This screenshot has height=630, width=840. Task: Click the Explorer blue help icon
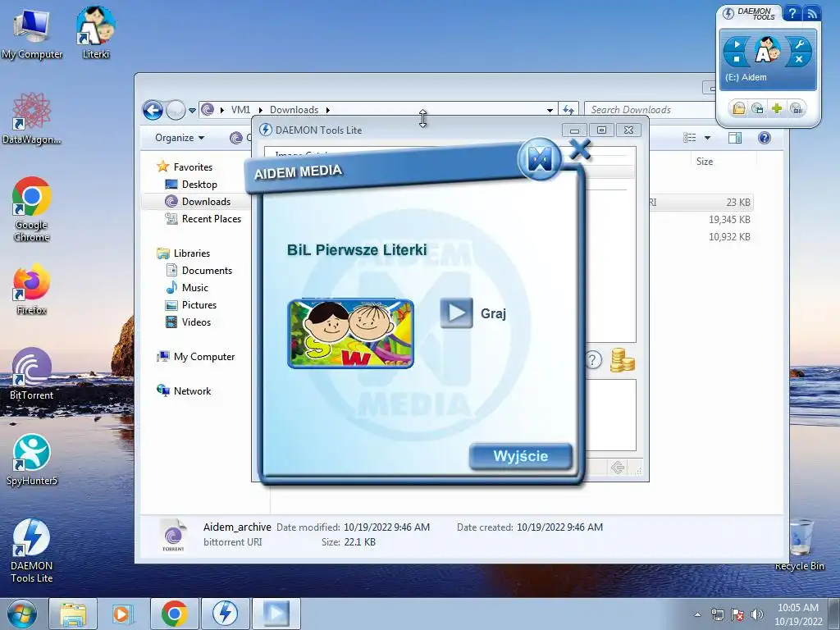pyautogui.click(x=764, y=138)
